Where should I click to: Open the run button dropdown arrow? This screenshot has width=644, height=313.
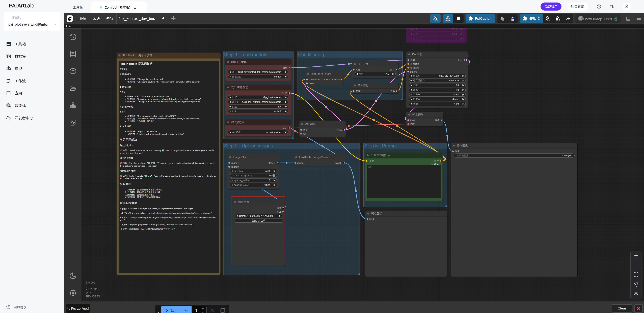(186, 310)
